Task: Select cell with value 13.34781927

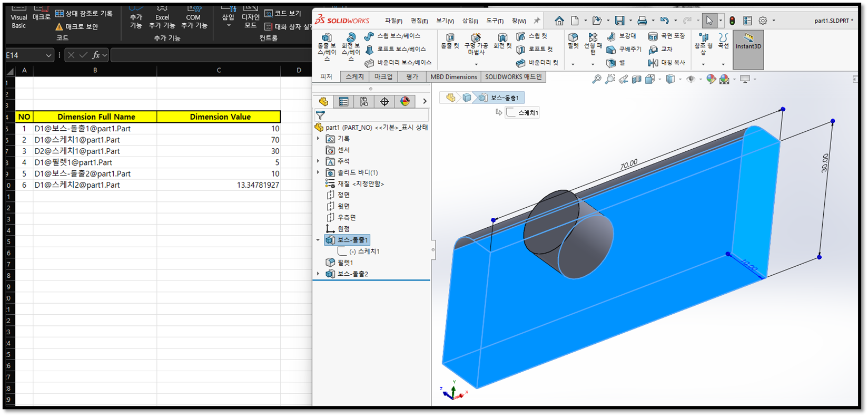Action: (219, 185)
